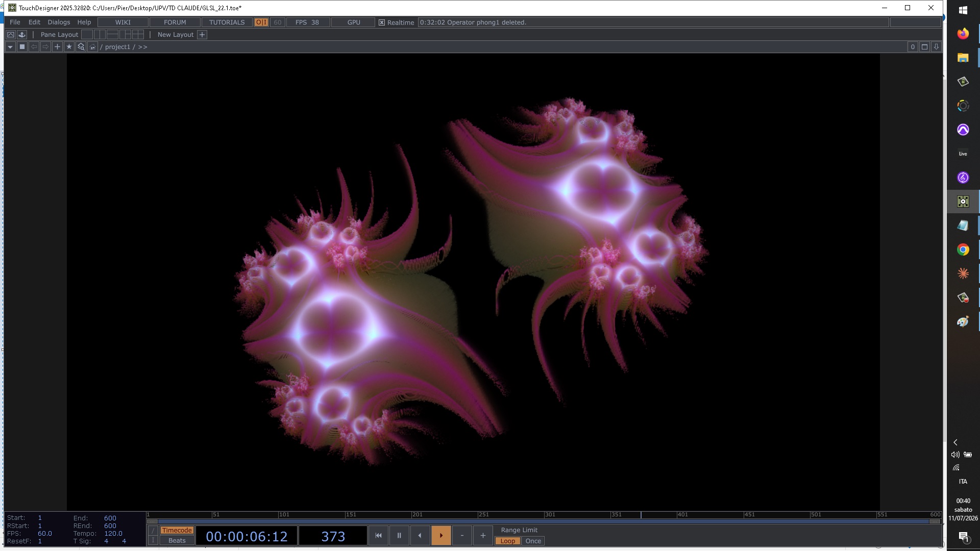980x551 pixels.
Task: Open the FORUM link
Action: pyautogui.click(x=175, y=22)
